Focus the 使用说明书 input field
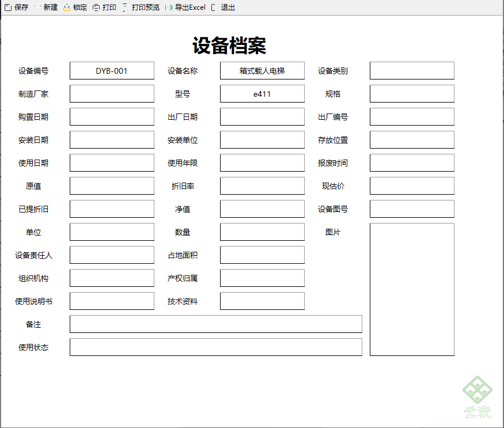The image size is (504, 428). [112, 301]
